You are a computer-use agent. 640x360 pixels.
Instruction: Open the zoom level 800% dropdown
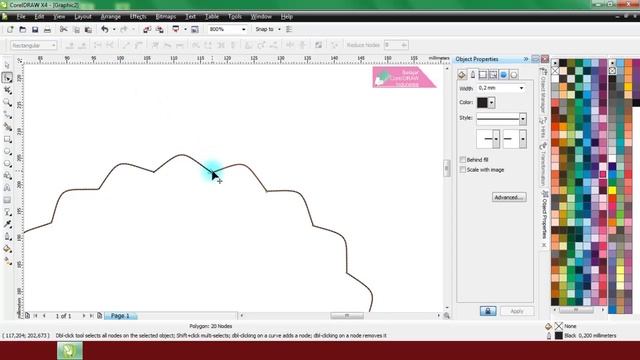click(244, 29)
